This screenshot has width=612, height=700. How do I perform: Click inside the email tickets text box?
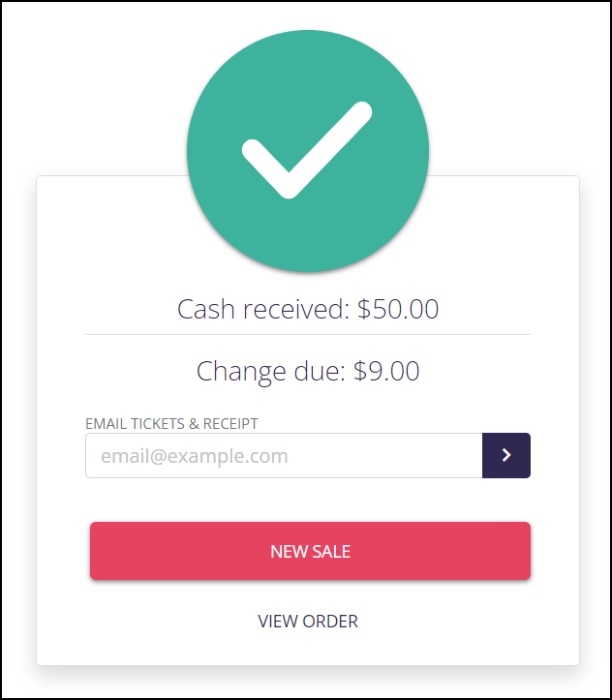pos(284,455)
